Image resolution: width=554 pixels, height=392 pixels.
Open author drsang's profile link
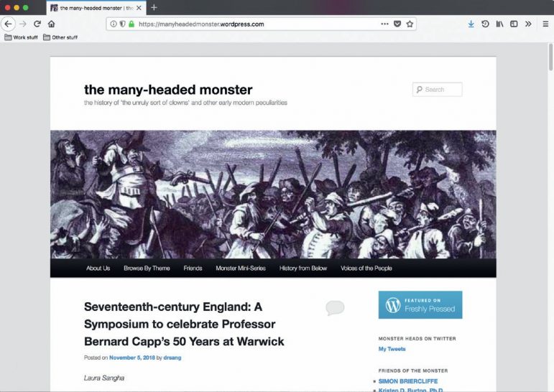point(172,358)
